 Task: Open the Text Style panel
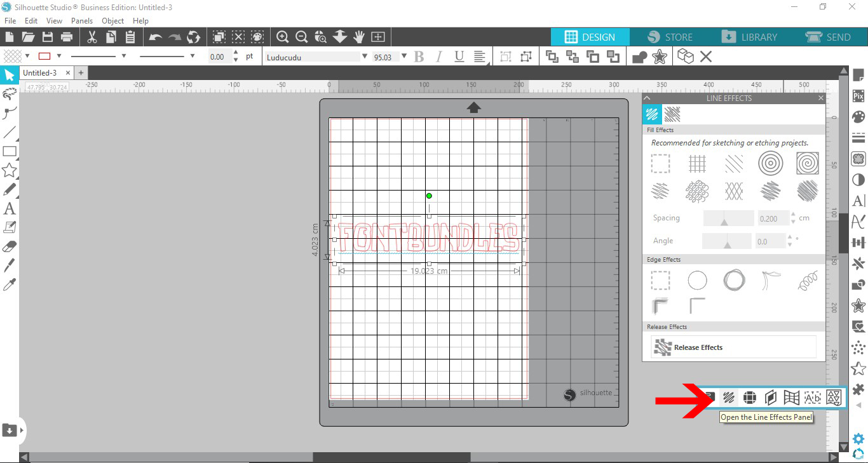coord(858,201)
